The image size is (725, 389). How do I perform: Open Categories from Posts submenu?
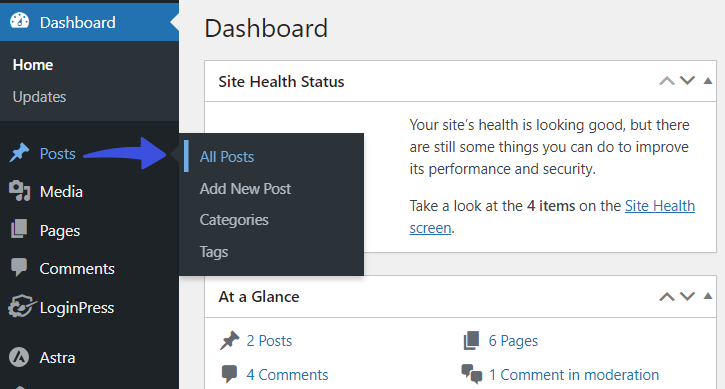tap(234, 220)
